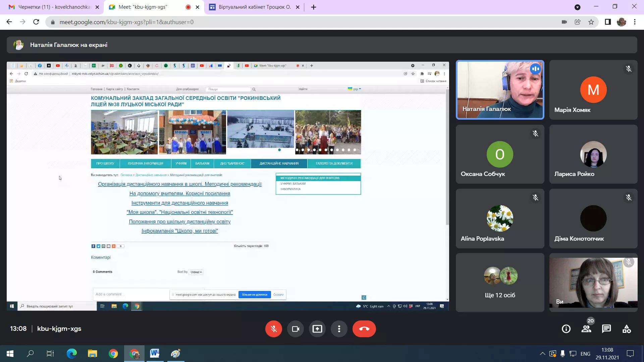Open the Meet activities icon
Viewport: 644px width, 362px height.
[627, 329]
